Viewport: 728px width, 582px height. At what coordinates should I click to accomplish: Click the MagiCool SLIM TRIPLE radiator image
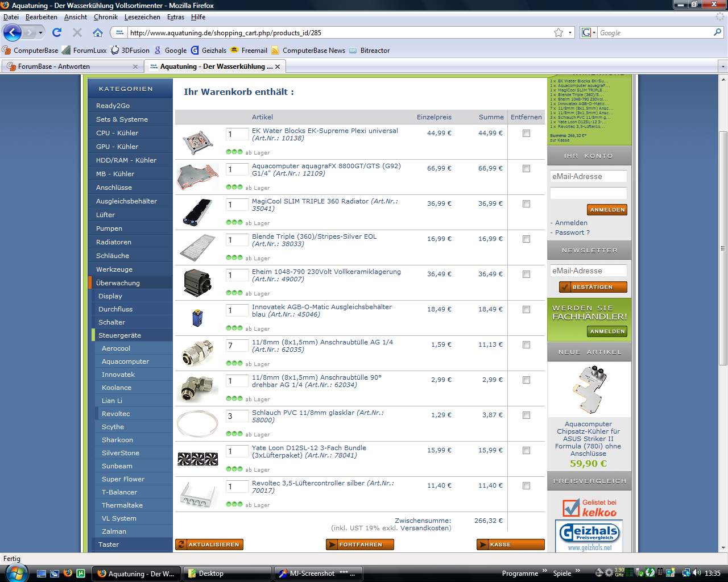(x=197, y=212)
